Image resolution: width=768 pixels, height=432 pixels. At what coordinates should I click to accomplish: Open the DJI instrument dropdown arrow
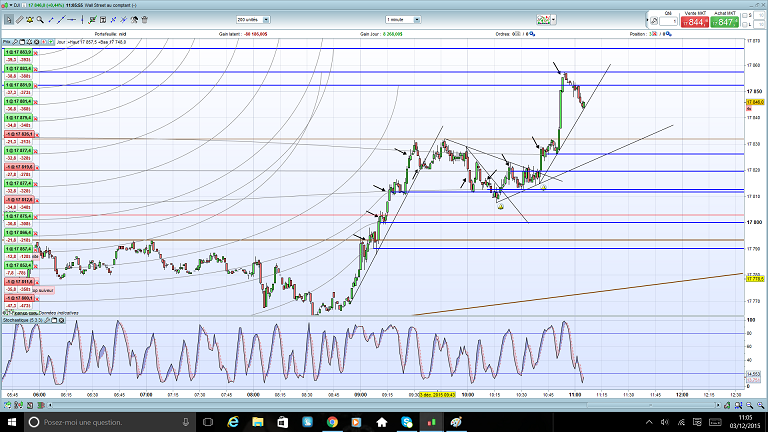(11, 5)
